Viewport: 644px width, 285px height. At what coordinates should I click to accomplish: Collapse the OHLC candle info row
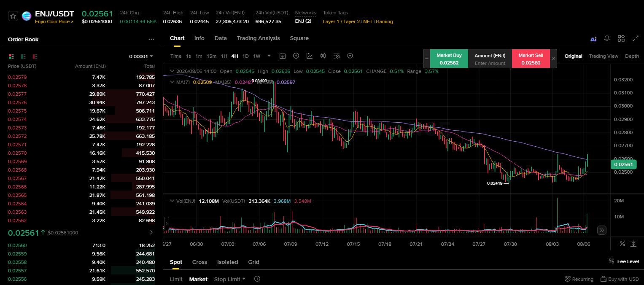click(x=172, y=71)
